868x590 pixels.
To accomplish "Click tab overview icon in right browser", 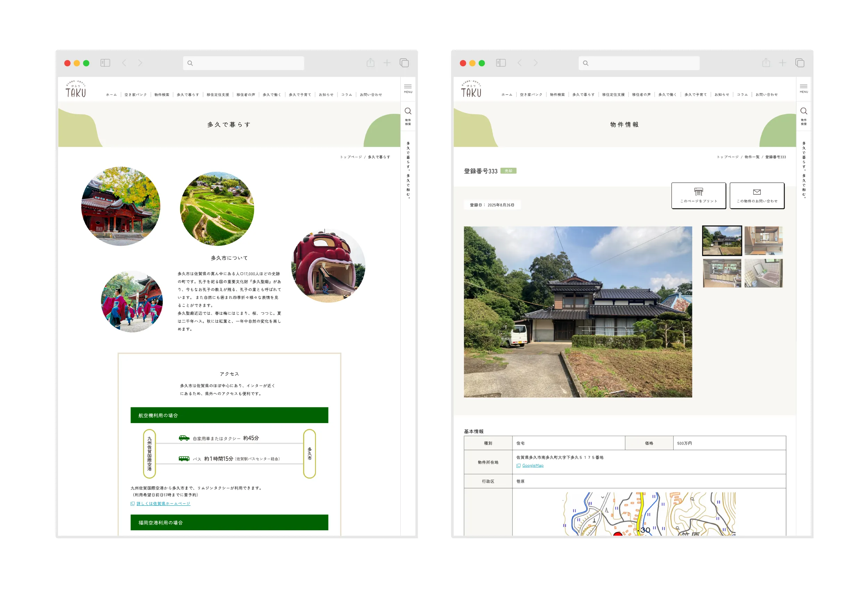I will [x=799, y=63].
